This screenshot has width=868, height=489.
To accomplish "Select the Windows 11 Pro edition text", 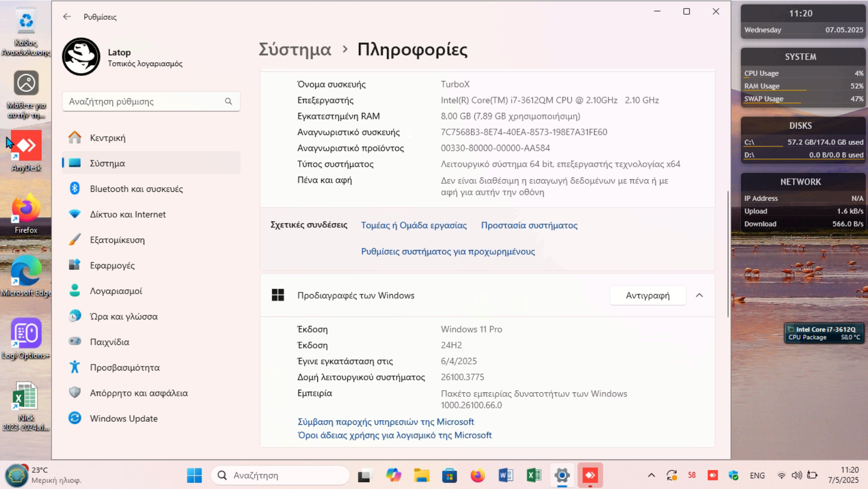I will point(471,329).
